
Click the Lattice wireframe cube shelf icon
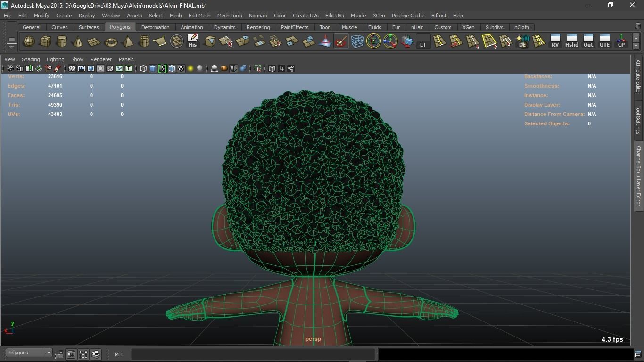357,41
